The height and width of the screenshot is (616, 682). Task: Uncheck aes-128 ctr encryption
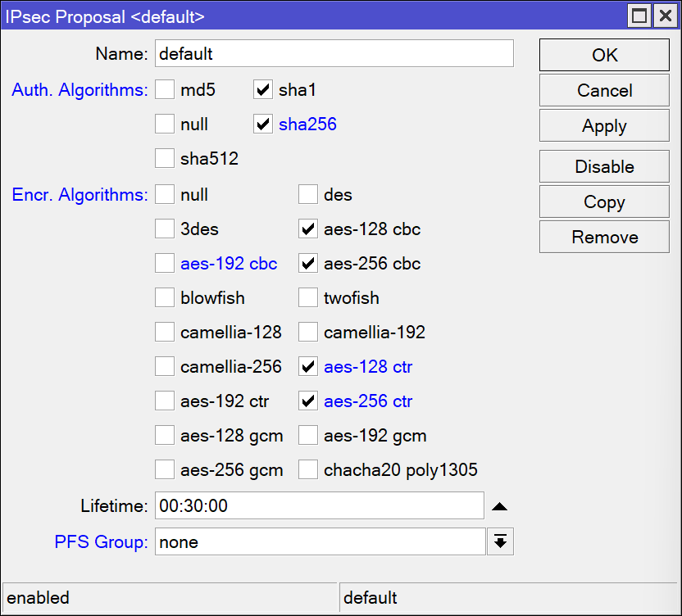click(x=308, y=366)
